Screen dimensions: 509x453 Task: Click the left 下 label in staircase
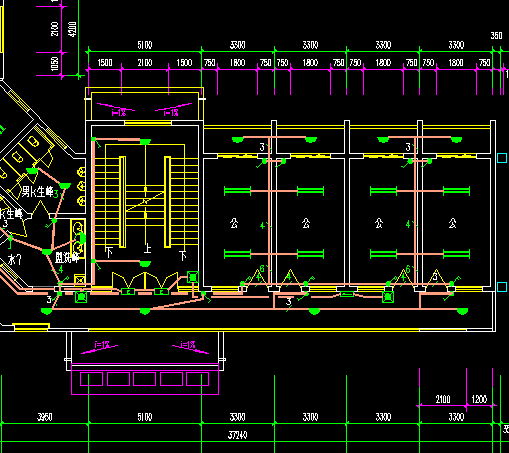click(x=109, y=253)
